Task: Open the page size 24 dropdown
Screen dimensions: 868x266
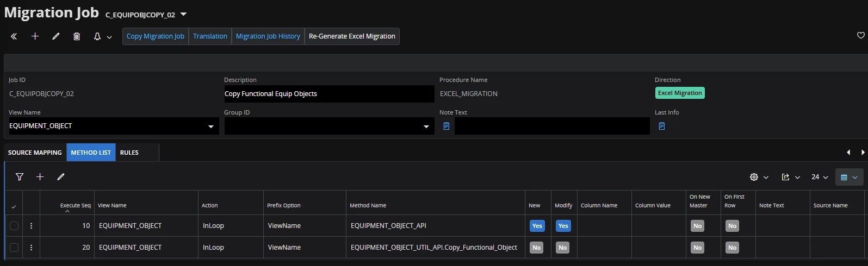Action: [819, 177]
